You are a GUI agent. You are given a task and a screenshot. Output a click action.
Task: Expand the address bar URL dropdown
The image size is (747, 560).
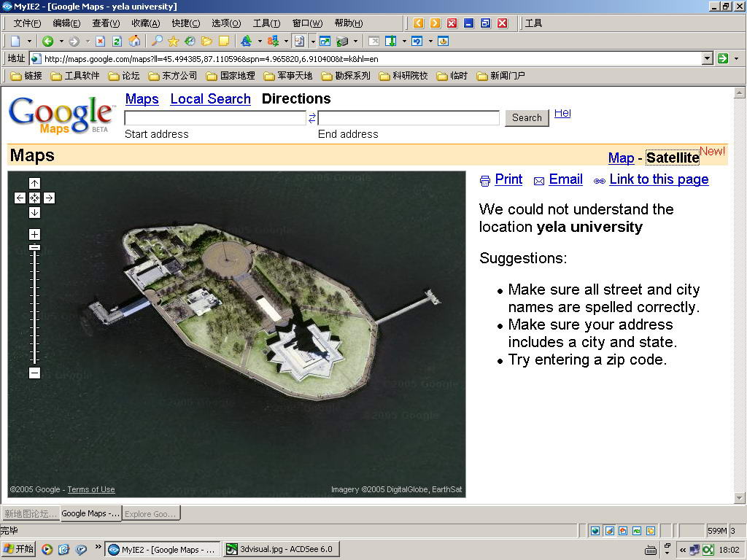click(707, 59)
